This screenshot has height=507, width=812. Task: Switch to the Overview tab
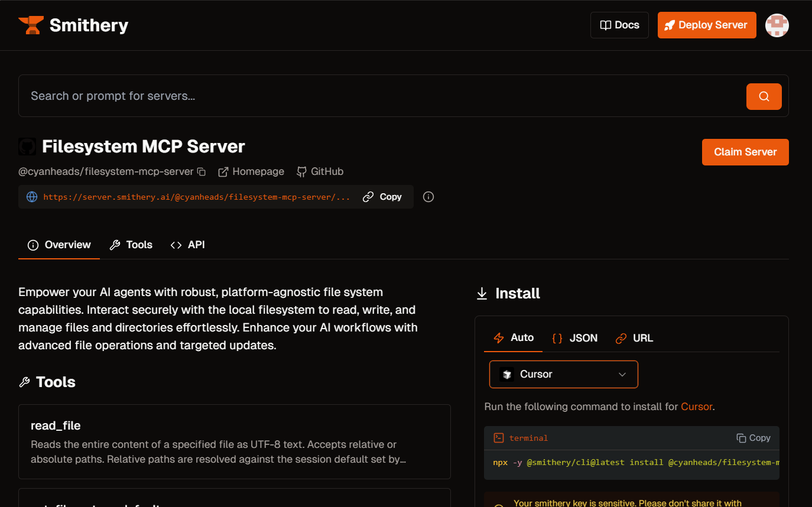tap(59, 245)
